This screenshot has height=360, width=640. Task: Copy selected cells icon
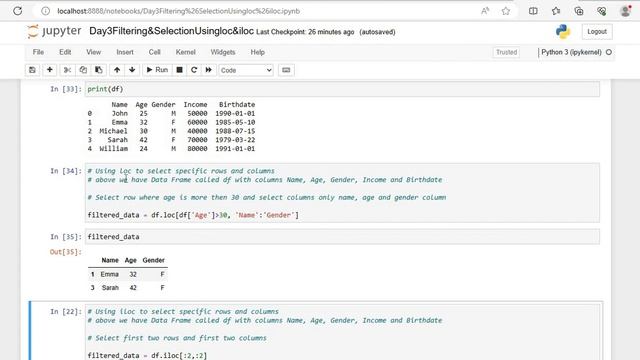coord(83,70)
